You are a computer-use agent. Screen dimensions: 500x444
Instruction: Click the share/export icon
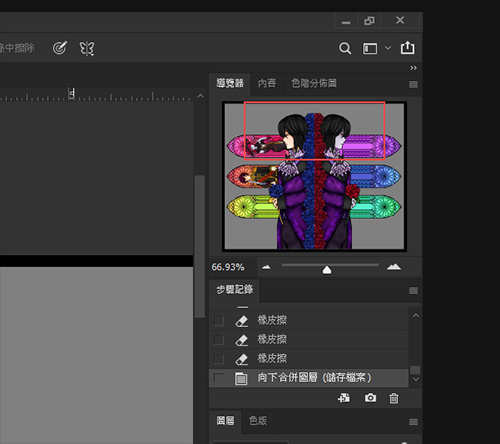tap(407, 48)
